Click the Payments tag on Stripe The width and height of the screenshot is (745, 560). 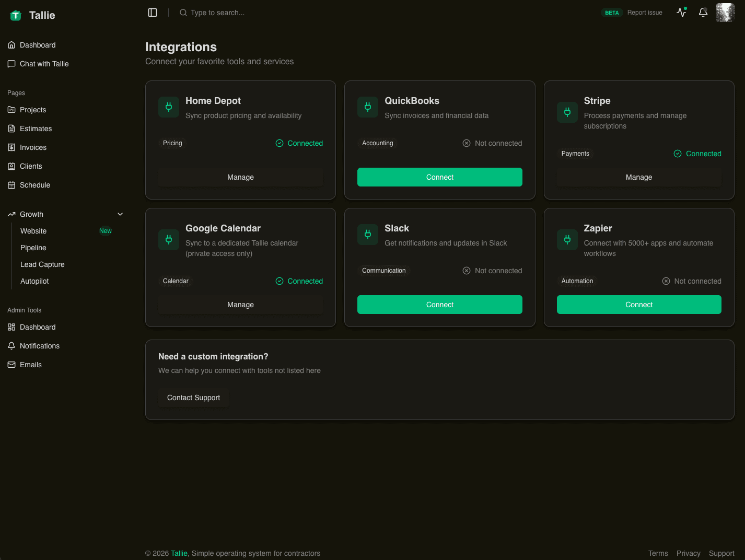pos(575,154)
